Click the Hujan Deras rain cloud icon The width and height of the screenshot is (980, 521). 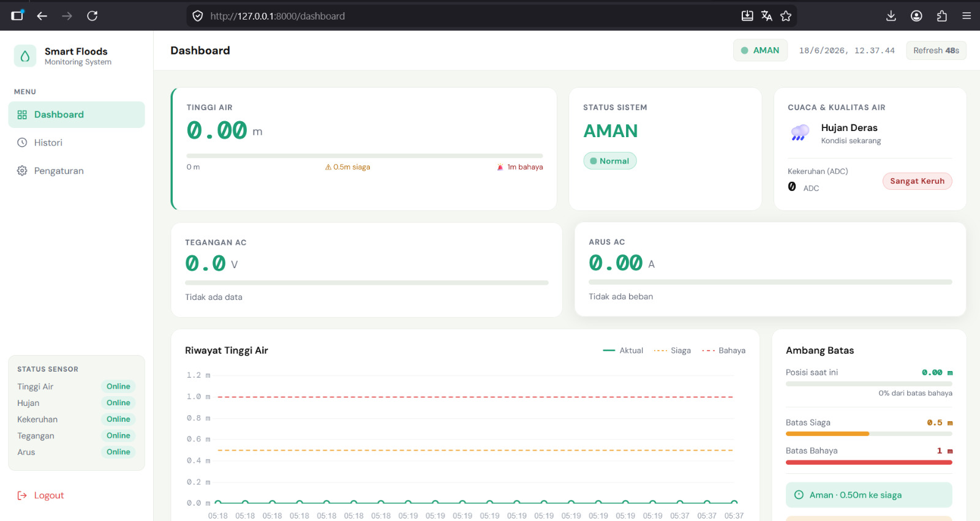click(x=800, y=132)
